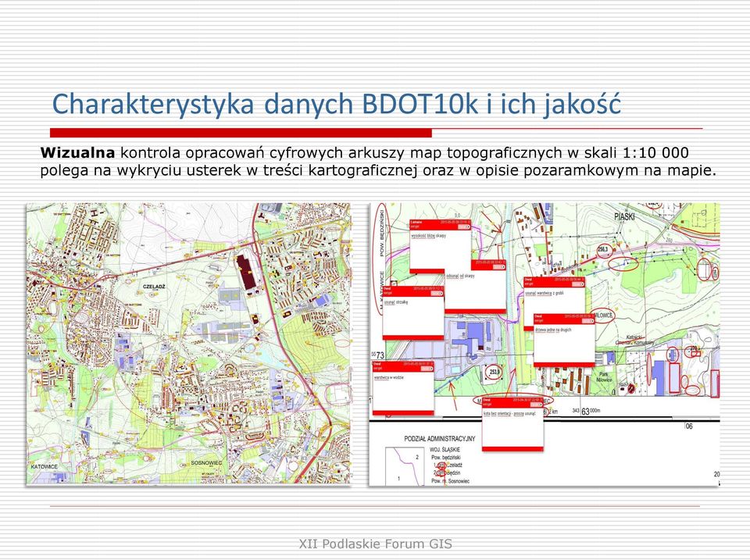
Task: Click the options button on the "warstwica w wodzie" note
Action: pos(427,369)
